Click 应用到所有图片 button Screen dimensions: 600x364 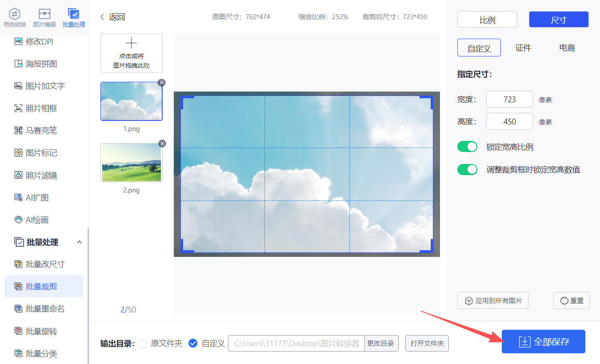pyautogui.click(x=493, y=300)
